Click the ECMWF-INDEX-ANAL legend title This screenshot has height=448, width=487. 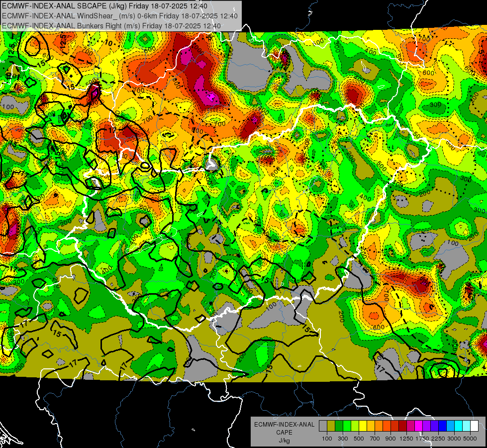(x=284, y=425)
